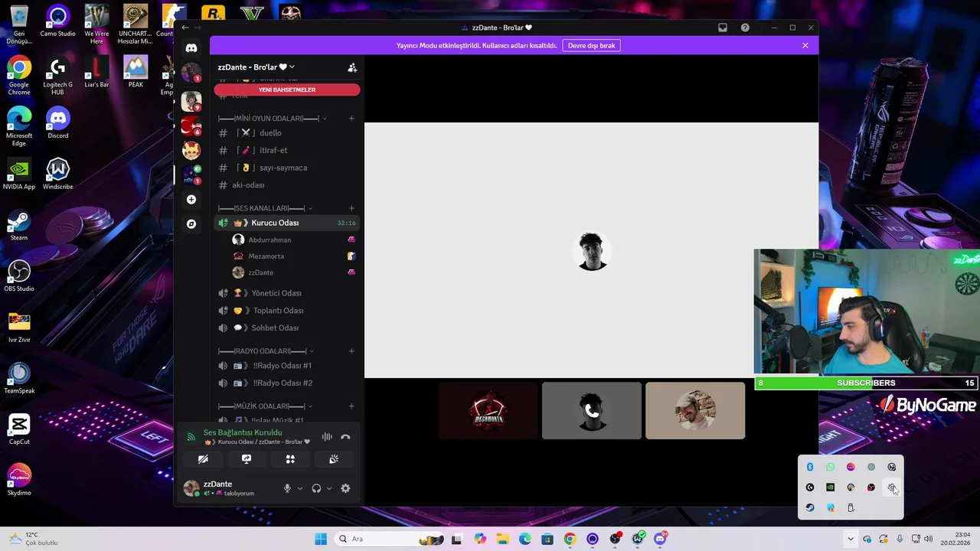Open OBS Studio desktop shortcut

[19, 276]
